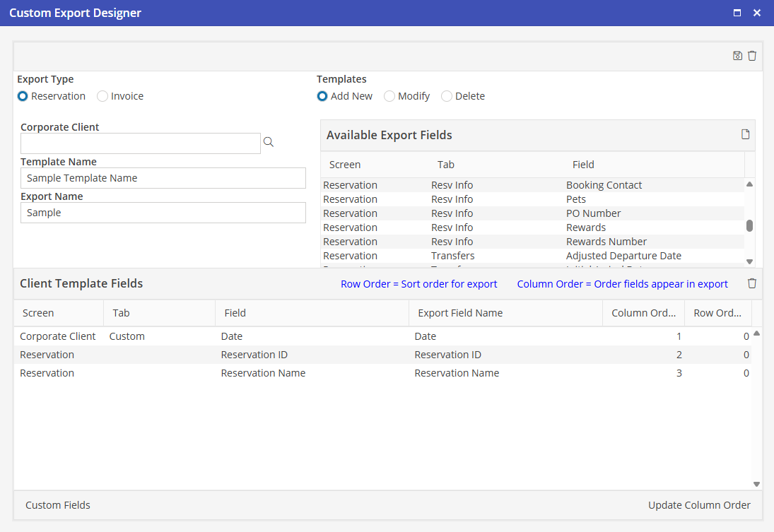Click the Available Export Fields document icon
Viewport: 774px width, 532px height.
(x=745, y=134)
